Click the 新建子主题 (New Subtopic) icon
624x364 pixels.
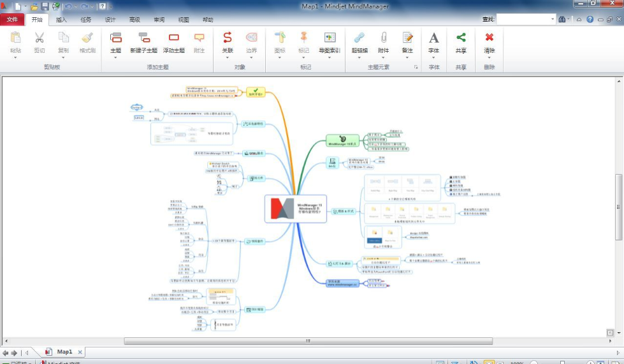click(x=143, y=38)
